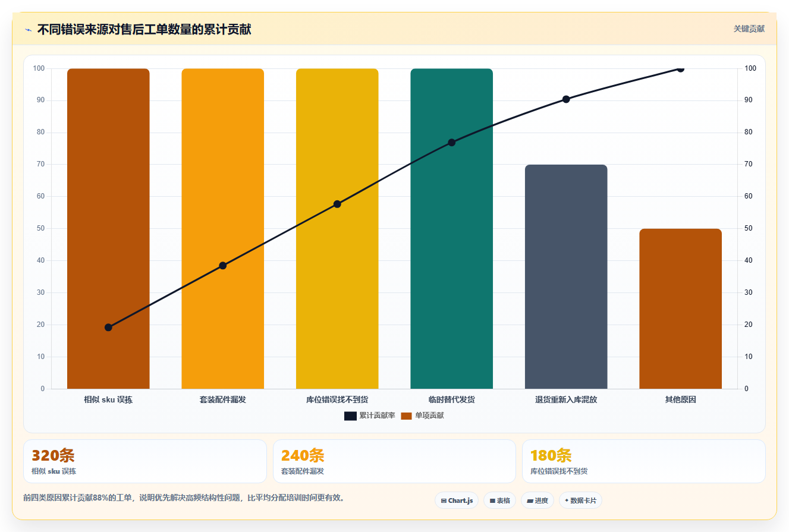Click cumulative line point above 退货重新入库混放

point(566,99)
